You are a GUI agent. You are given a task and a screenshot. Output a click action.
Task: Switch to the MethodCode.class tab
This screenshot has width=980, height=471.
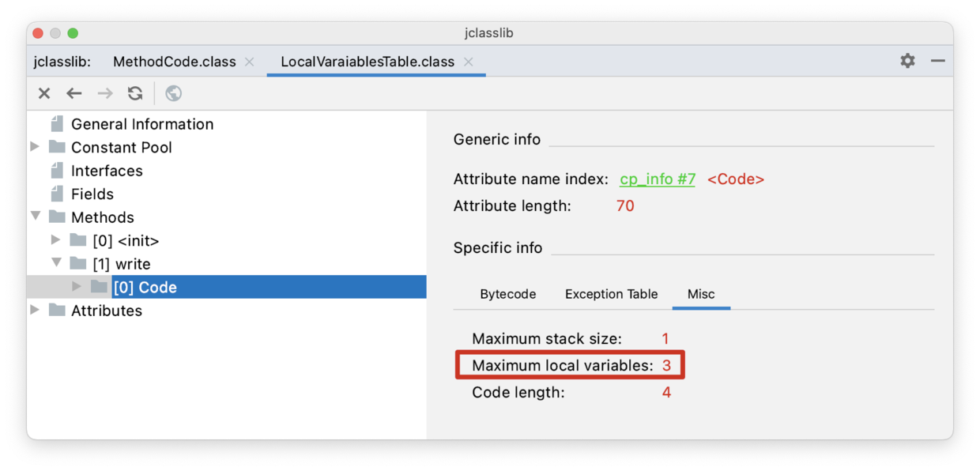(174, 62)
